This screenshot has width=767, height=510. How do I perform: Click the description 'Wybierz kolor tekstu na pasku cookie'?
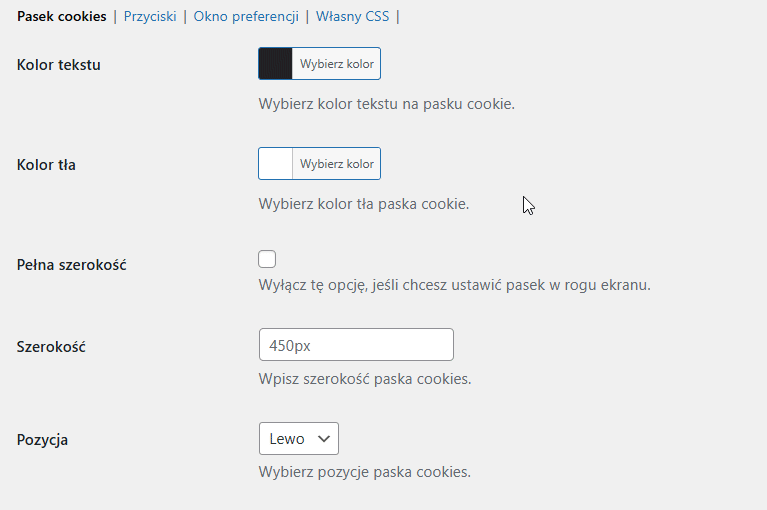coord(386,104)
